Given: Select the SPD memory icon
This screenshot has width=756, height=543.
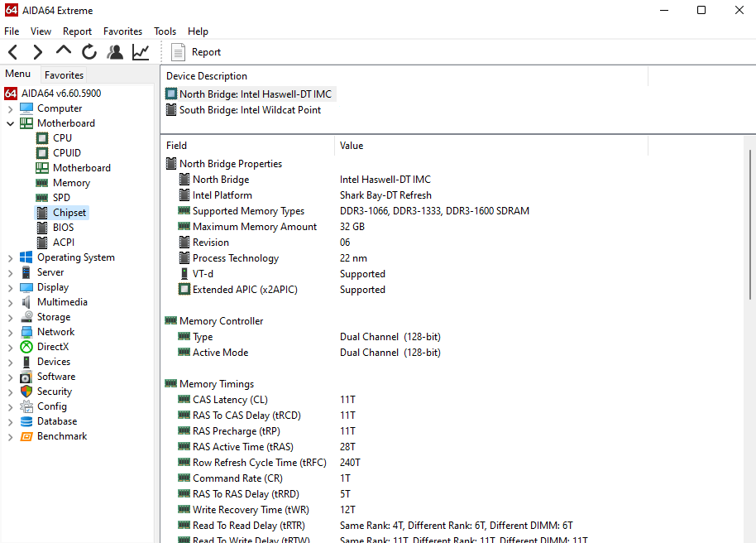Looking at the screenshot, I should coord(42,198).
